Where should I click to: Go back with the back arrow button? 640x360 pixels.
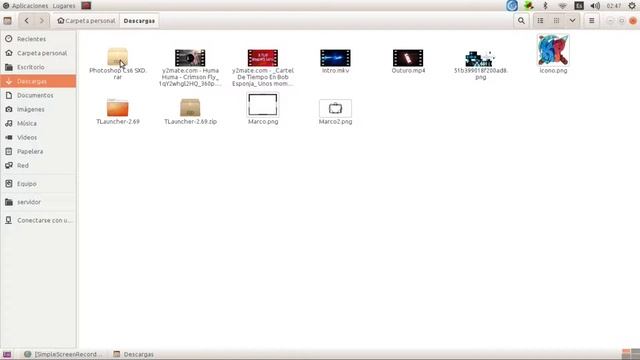click(27, 20)
